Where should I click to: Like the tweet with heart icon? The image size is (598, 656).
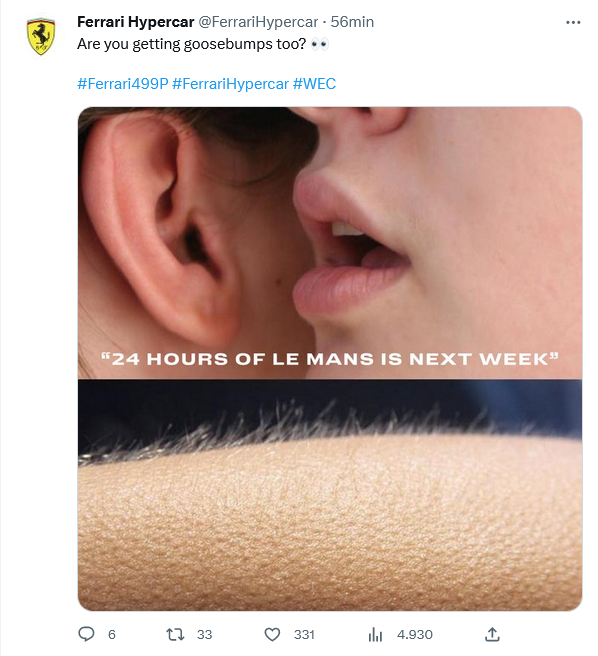(272, 634)
